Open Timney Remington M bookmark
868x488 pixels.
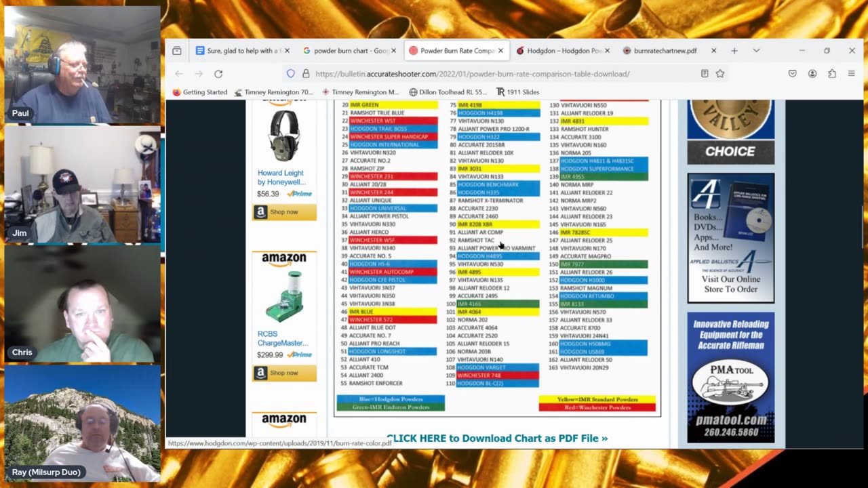(x=360, y=92)
